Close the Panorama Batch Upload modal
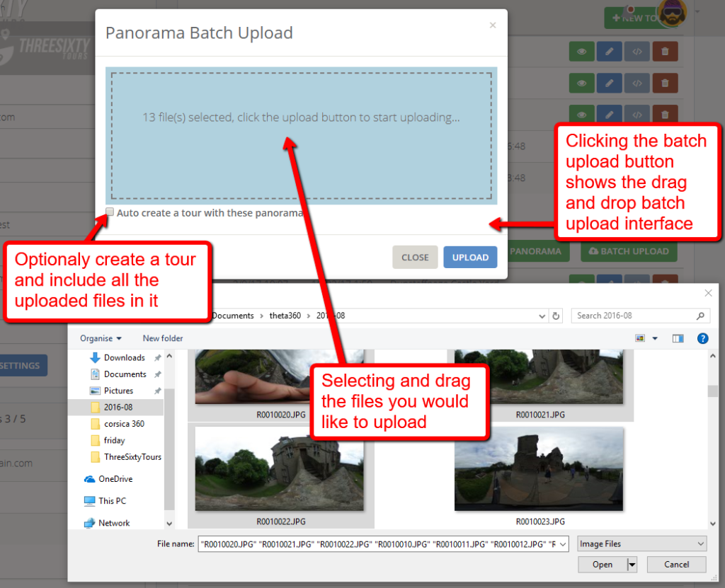This screenshot has width=725, height=588. pyautogui.click(x=493, y=25)
